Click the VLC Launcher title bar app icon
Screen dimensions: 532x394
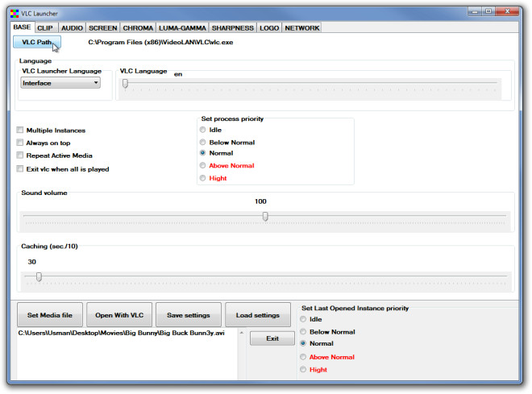point(15,14)
